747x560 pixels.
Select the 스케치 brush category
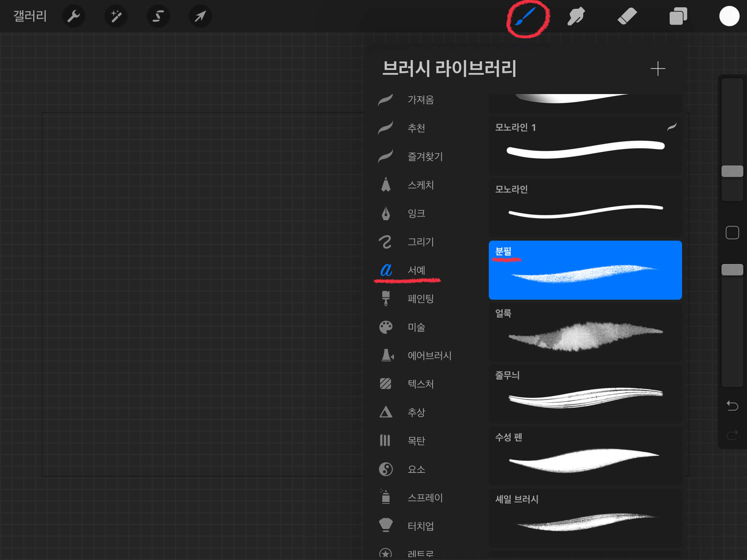420,185
